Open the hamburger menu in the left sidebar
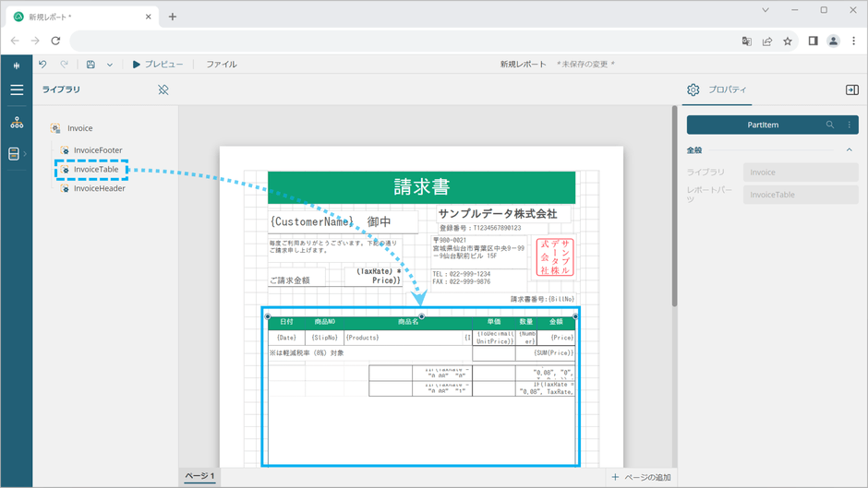The height and width of the screenshot is (488, 868). [17, 90]
